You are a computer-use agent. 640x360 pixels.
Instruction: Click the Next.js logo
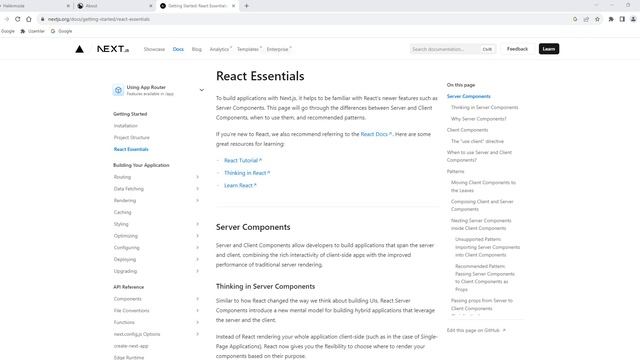(x=113, y=49)
